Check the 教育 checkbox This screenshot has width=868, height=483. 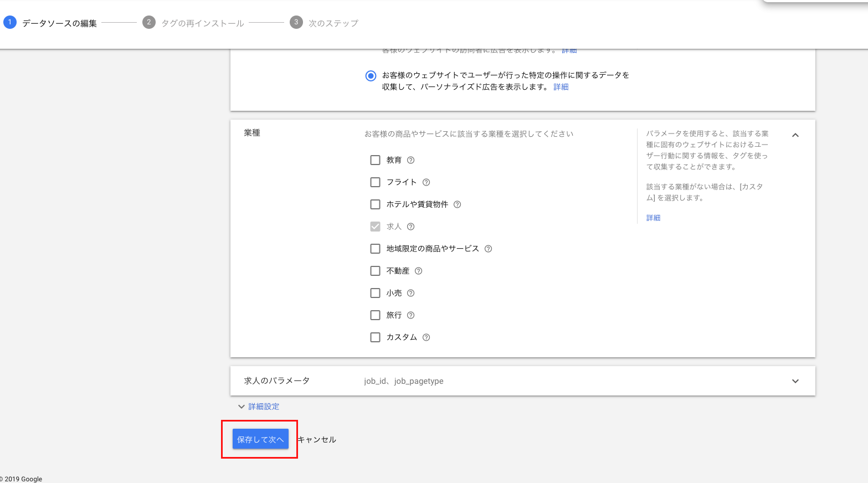pos(375,160)
